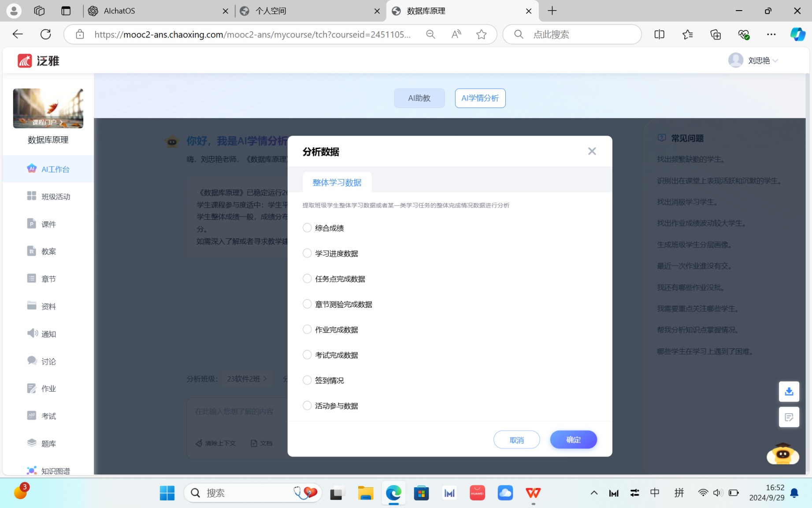Screen dimensions: 812x508
Task: Click the AI robot mascot assistant icon
Action: coord(782,454)
